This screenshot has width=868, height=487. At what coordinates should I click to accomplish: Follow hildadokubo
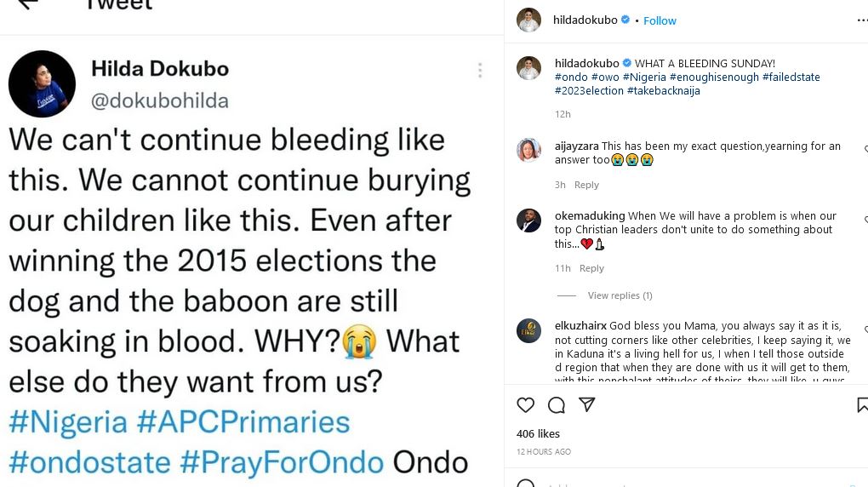(660, 20)
